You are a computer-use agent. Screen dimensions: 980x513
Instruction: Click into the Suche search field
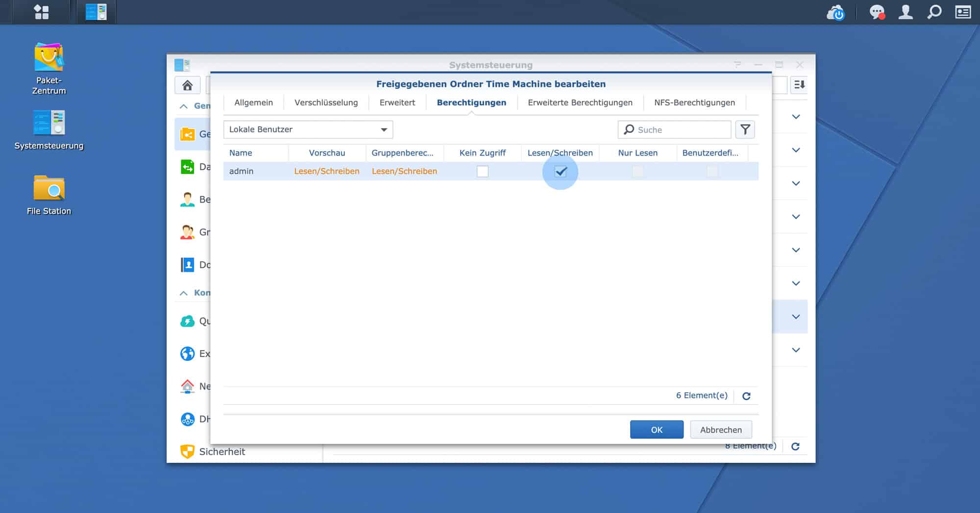[674, 129]
